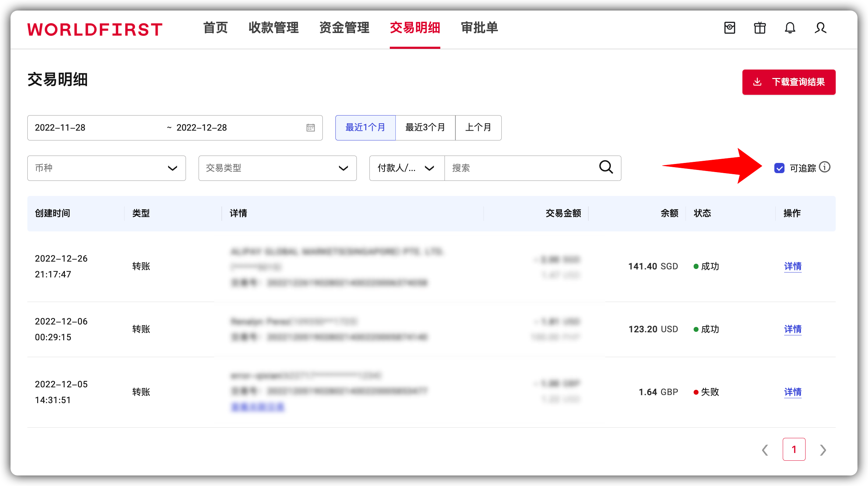Screen dimensions: 868x486
Task: Open the notification bell
Action: point(790,28)
